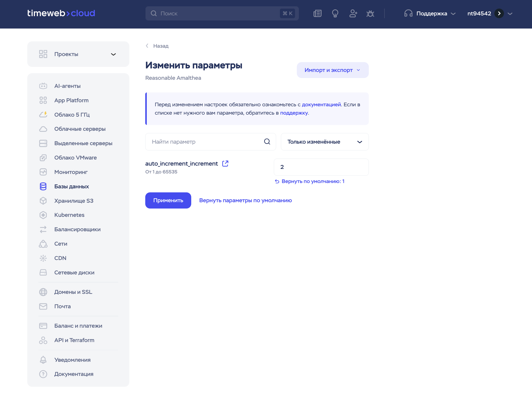Open the поддержку link in notice
This screenshot has height=412, width=532.
click(x=294, y=113)
